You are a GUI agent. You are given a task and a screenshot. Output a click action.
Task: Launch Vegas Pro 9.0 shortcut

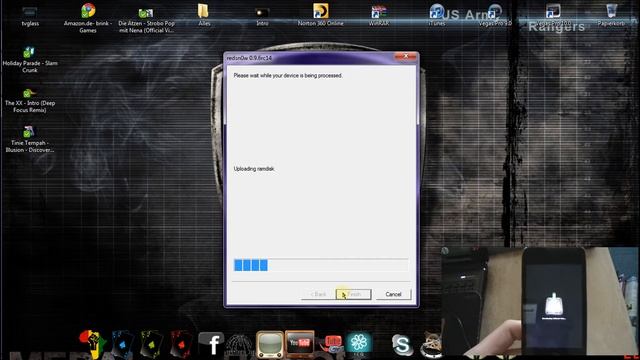click(495, 16)
